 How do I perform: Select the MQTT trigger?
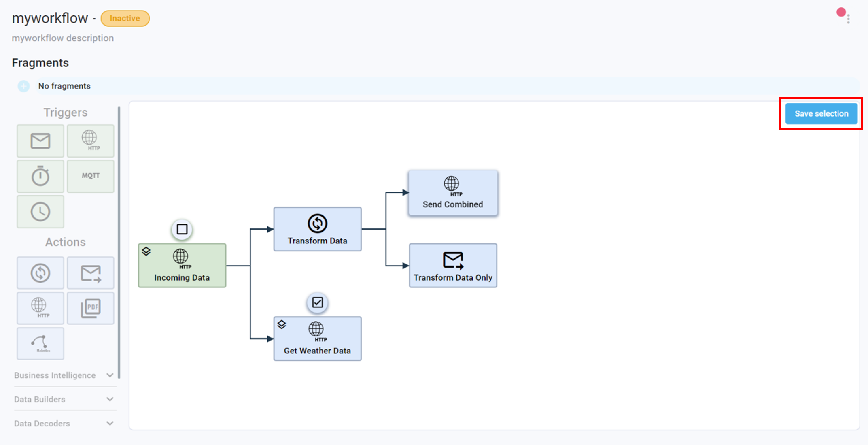pyautogui.click(x=90, y=176)
